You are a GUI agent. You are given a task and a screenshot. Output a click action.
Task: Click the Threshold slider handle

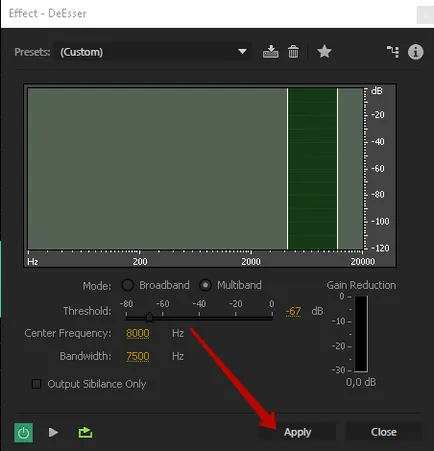(149, 317)
